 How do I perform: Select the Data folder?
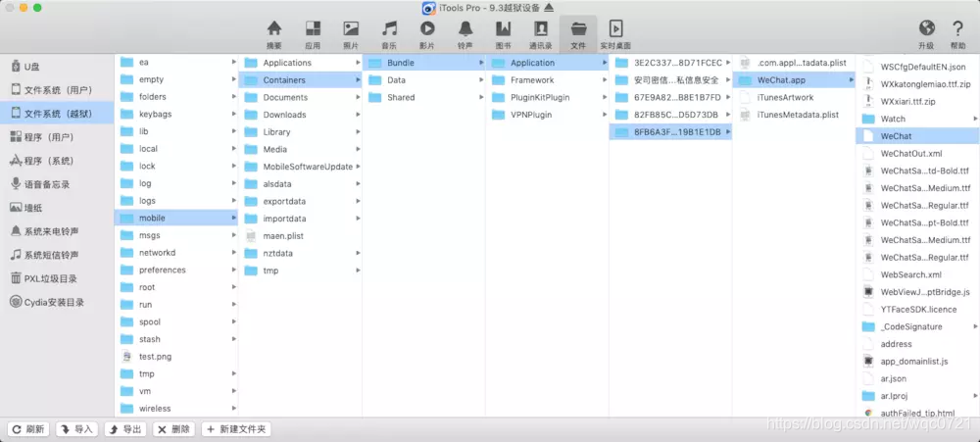pos(423,80)
